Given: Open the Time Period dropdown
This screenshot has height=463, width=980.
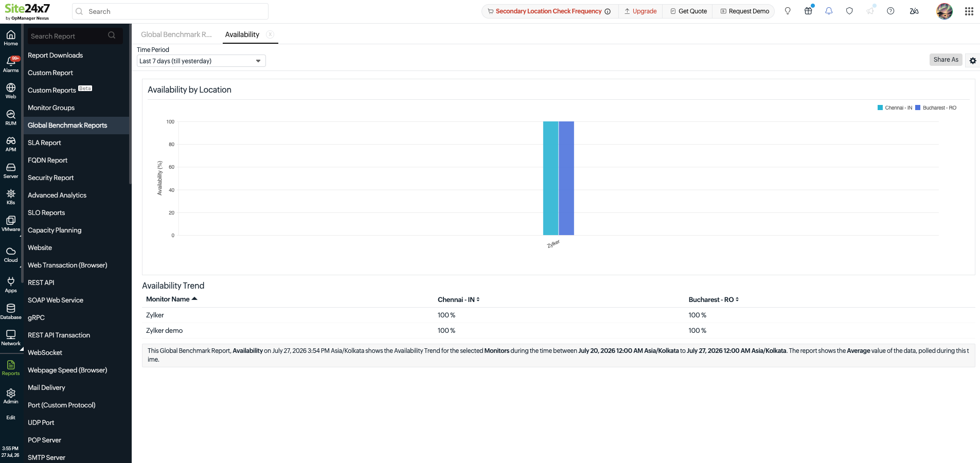Looking at the screenshot, I should [201, 61].
